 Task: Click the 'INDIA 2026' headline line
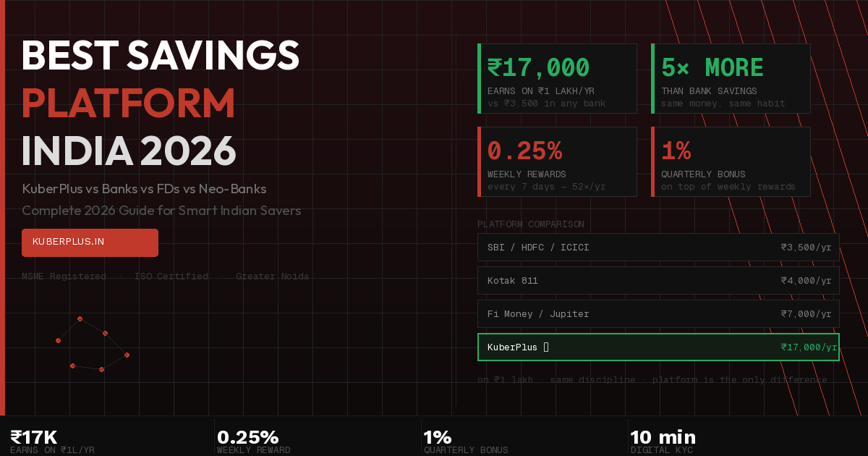(129, 151)
